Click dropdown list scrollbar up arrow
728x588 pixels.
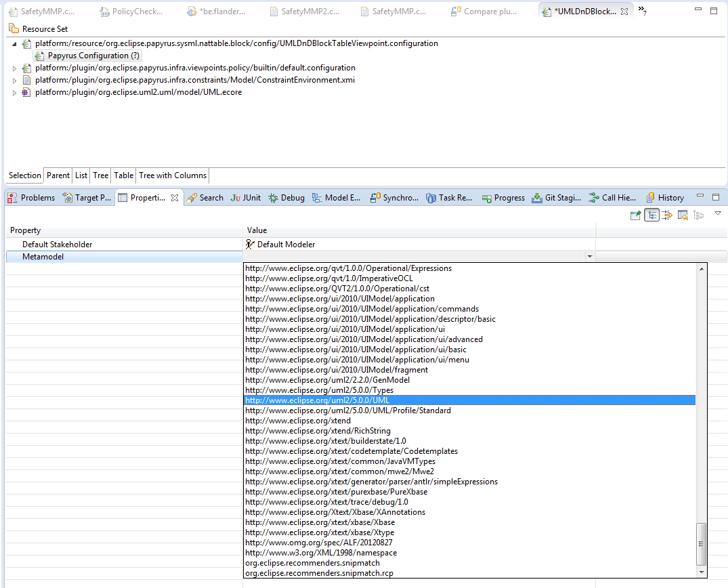[x=702, y=268]
